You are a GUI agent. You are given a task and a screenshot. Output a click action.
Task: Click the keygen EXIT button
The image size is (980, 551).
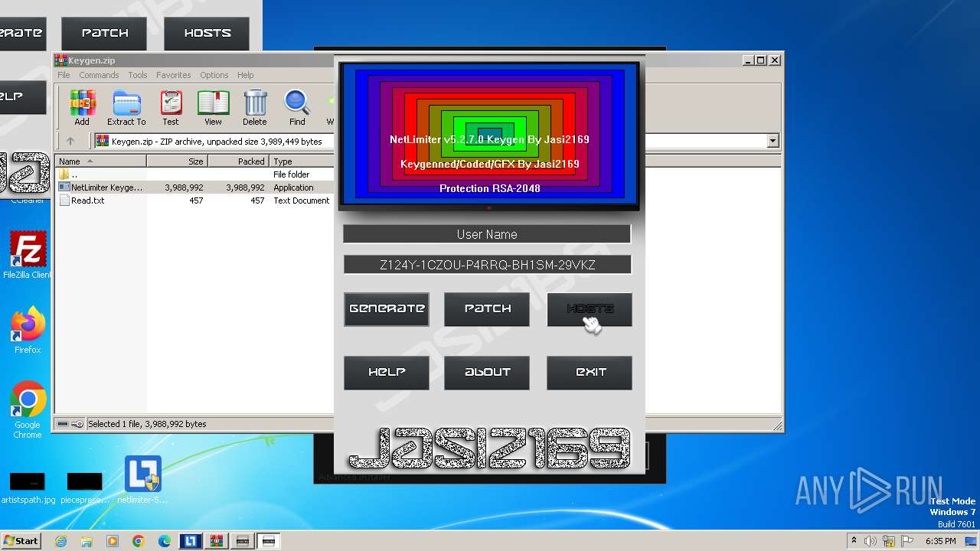click(590, 373)
